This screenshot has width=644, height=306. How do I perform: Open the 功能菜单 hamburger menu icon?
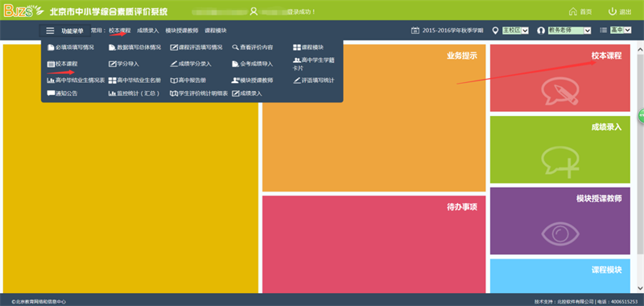(50, 31)
